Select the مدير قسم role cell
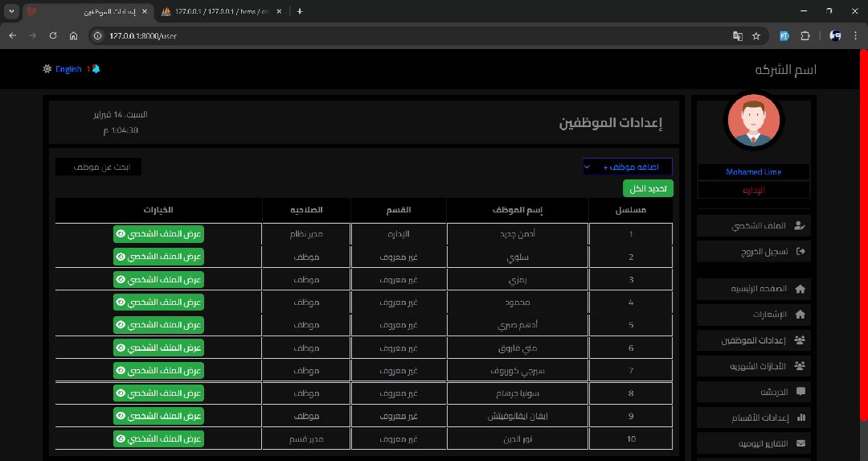 click(306, 438)
